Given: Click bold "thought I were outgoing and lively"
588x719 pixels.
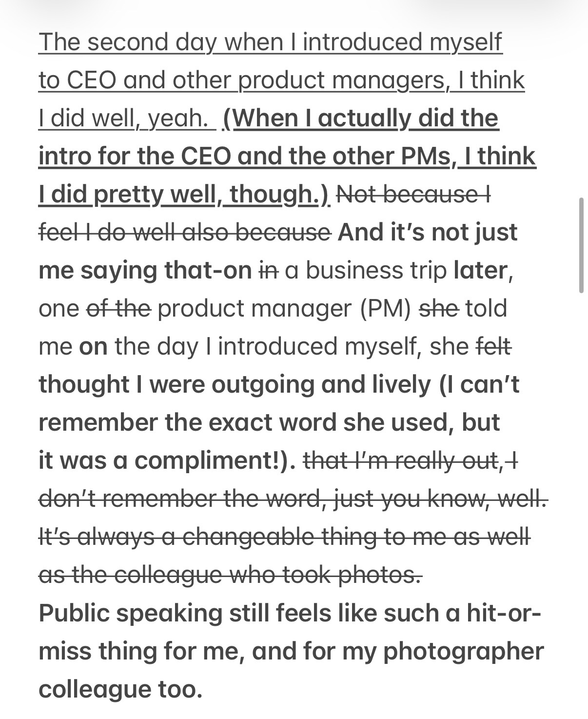Looking at the screenshot, I should pyautogui.click(x=235, y=384).
